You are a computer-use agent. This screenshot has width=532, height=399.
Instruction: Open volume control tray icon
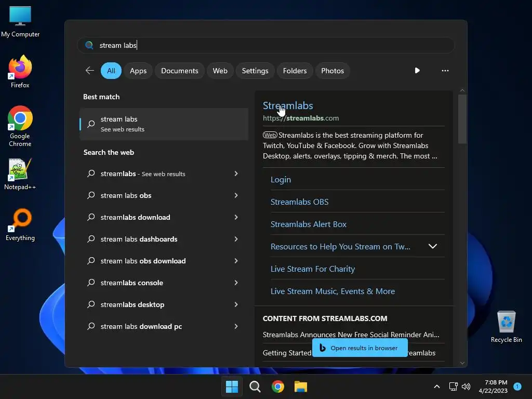coord(466,387)
